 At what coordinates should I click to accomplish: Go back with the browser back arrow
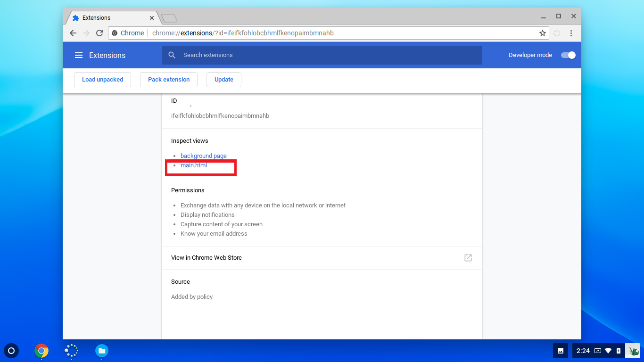point(73,33)
